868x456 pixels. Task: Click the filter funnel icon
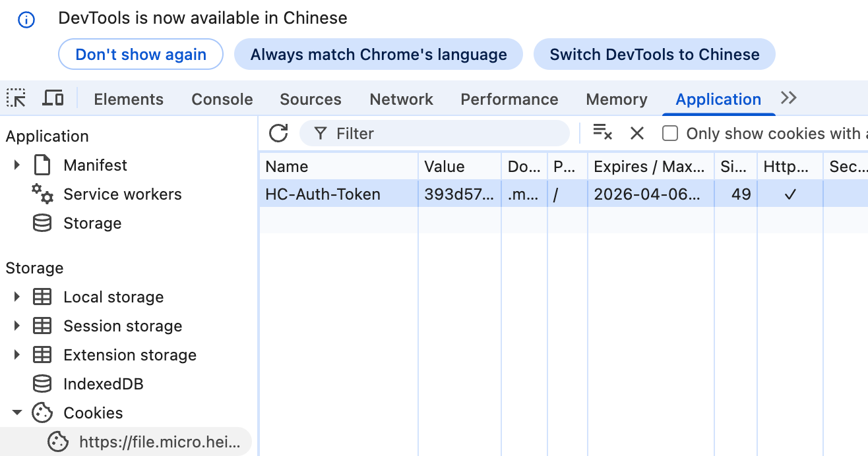coord(321,134)
